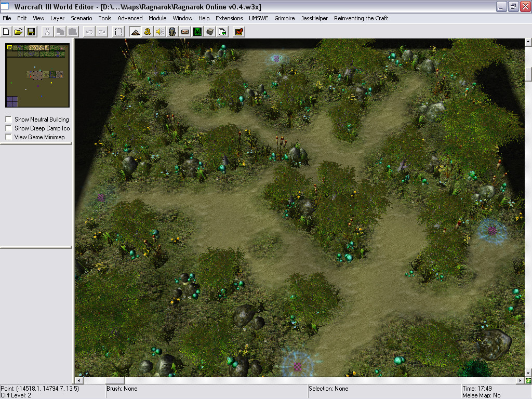Viewport: 532px width, 399px height.
Task: Open the AI Editor green face icon
Action: point(197,32)
